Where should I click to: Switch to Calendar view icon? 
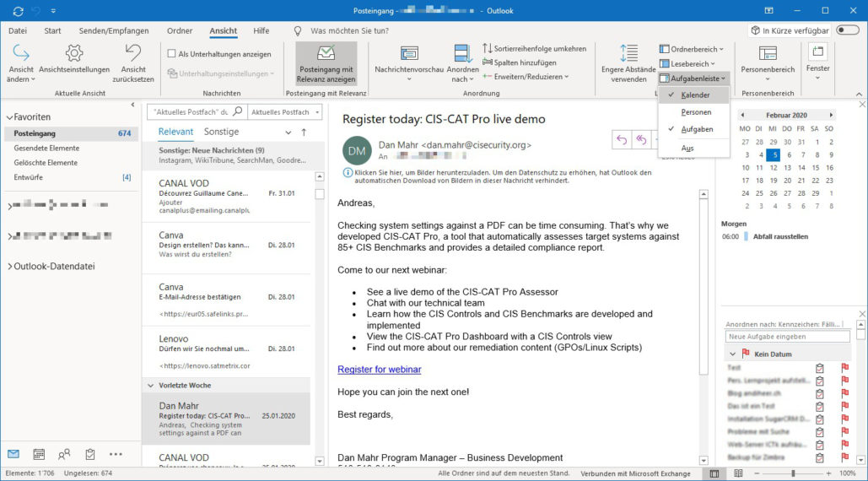[x=39, y=455]
